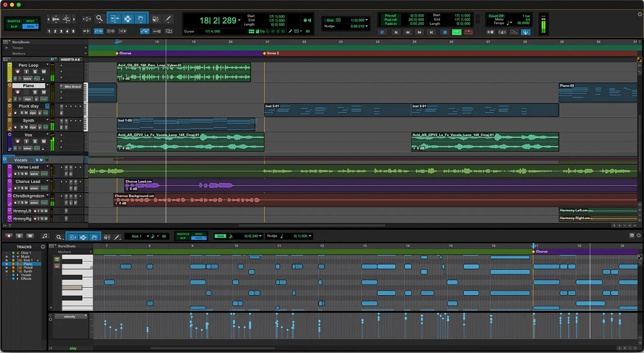
Task: Recall zoom preset 5
Action: (73, 31)
